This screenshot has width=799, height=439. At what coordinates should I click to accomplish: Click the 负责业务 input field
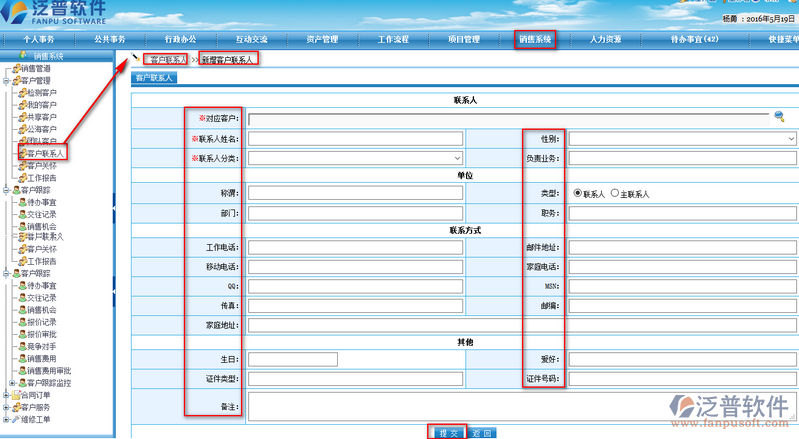click(682, 158)
